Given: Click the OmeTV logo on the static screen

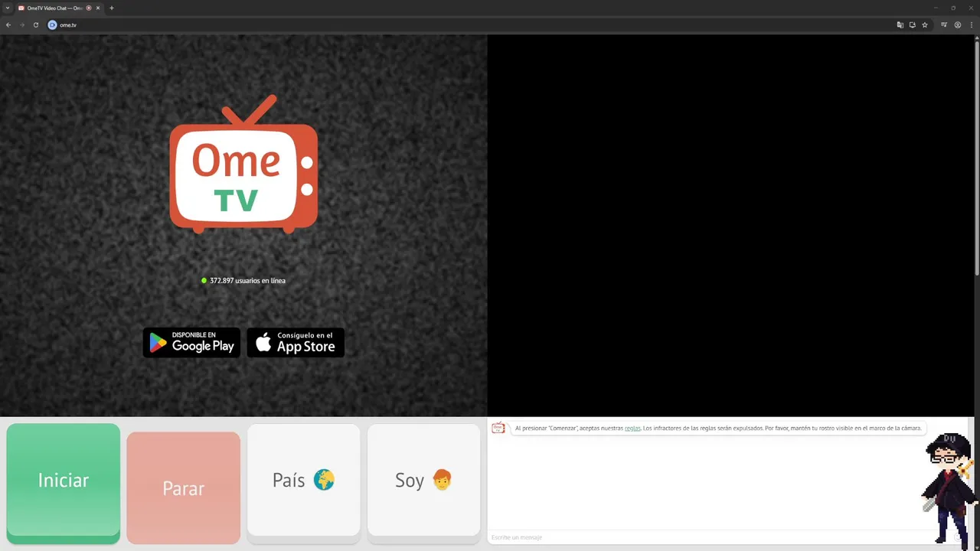Looking at the screenshot, I should point(243,164).
